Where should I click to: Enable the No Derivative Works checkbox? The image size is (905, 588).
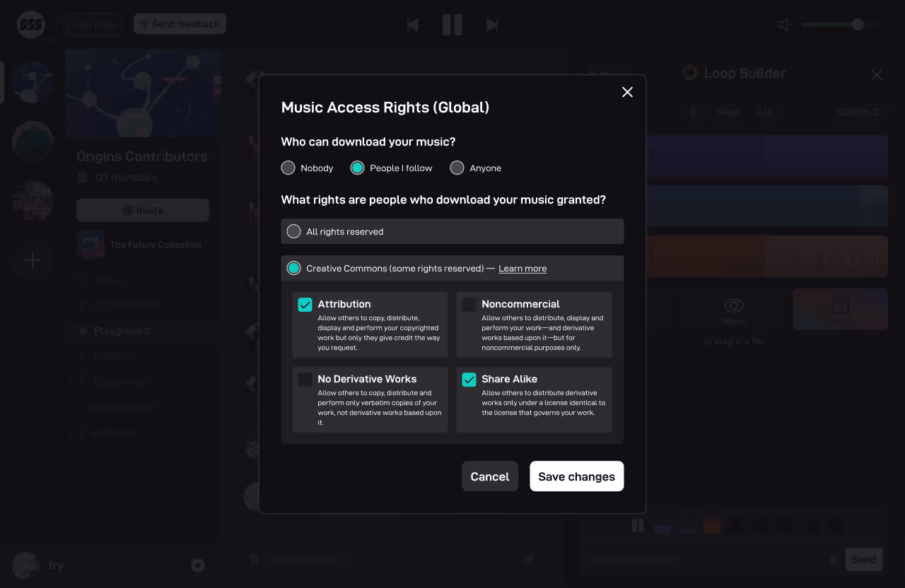[305, 380]
